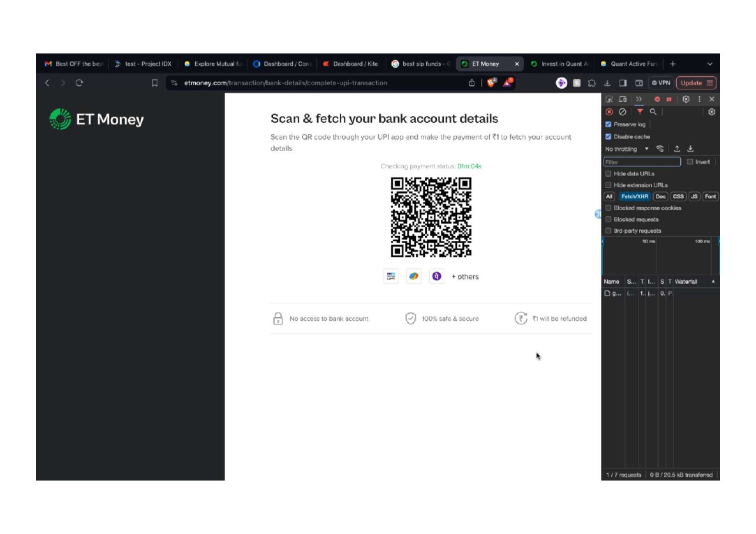The image size is (756, 534).
Task: Switch to Dashboard / Kite tab
Action: click(x=351, y=64)
